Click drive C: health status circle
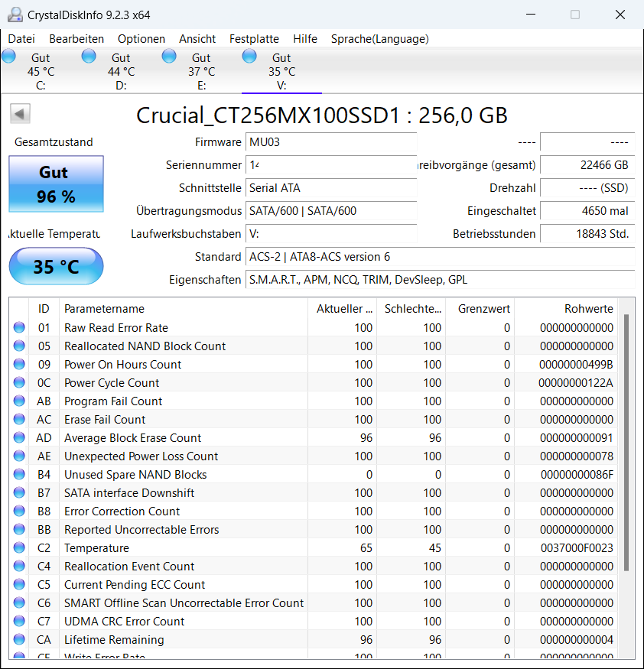Screen dimensions: 644x669 coord(8,55)
